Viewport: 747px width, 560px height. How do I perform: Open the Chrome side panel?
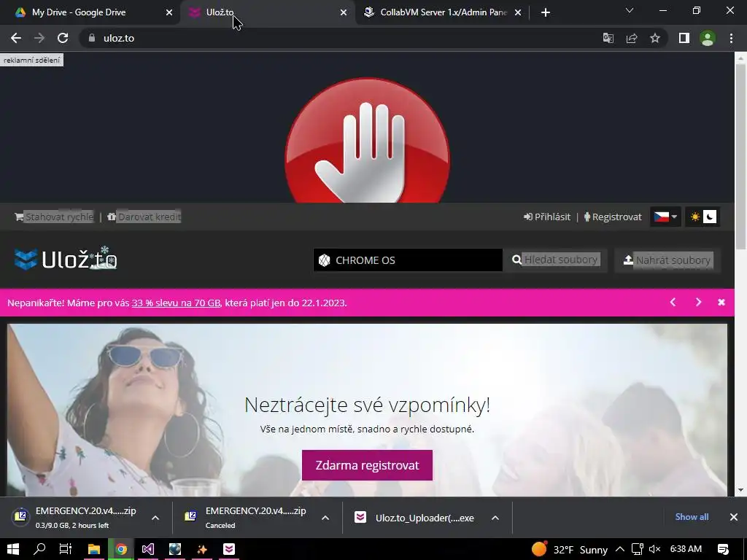[x=684, y=38]
